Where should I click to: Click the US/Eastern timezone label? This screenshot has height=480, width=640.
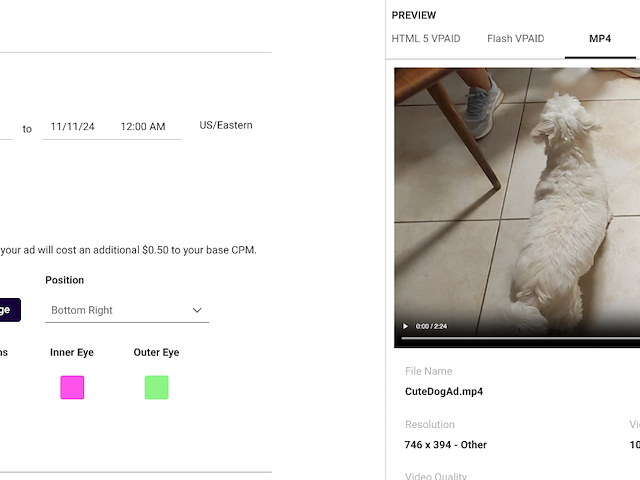[x=226, y=126]
